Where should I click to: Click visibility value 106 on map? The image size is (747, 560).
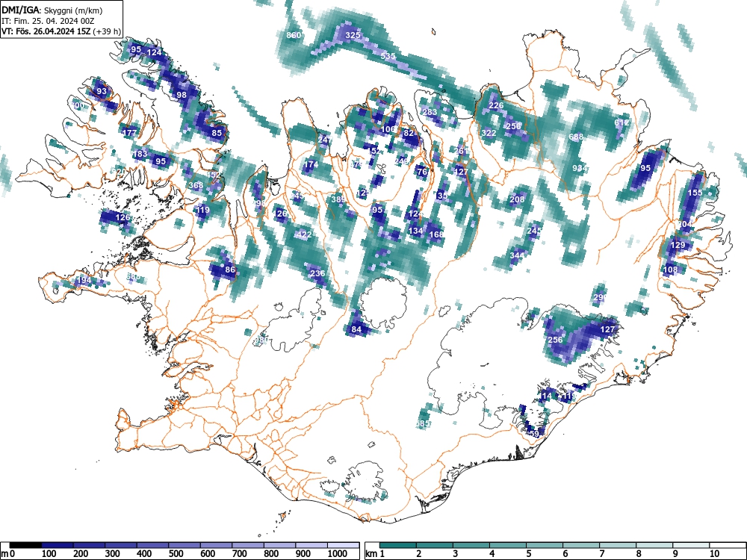[x=388, y=129]
